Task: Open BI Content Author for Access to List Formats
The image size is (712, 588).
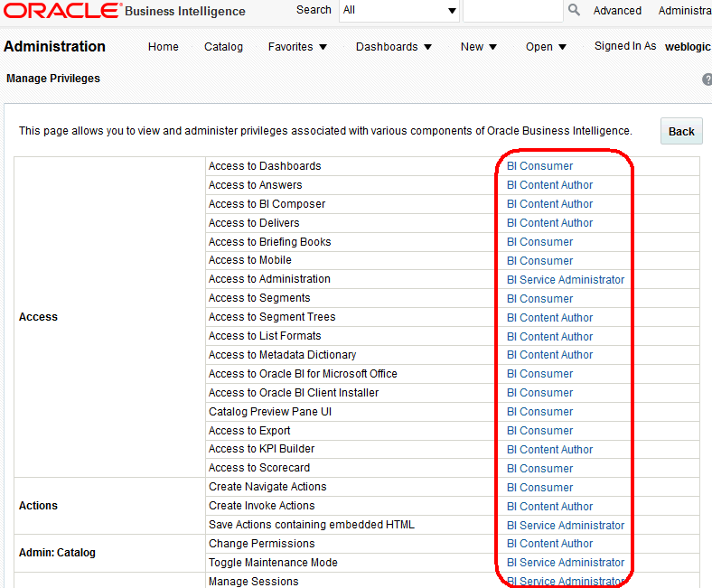Action: (x=549, y=337)
